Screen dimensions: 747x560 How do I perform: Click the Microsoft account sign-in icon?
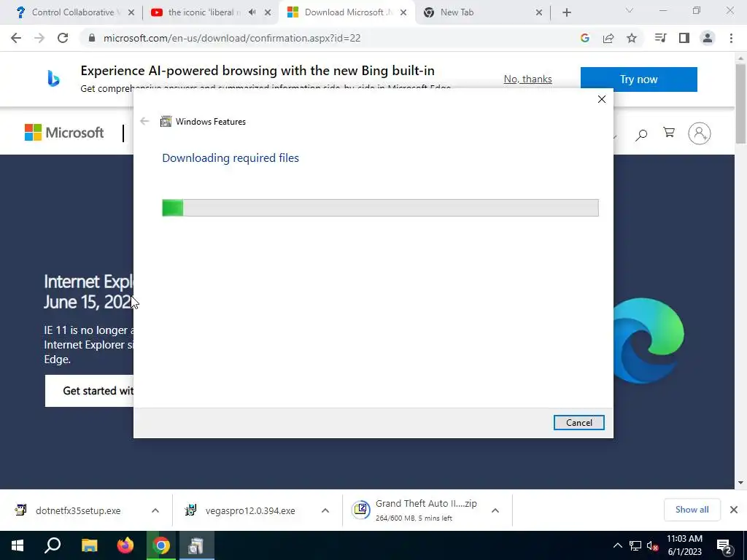(x=700, y=133)
